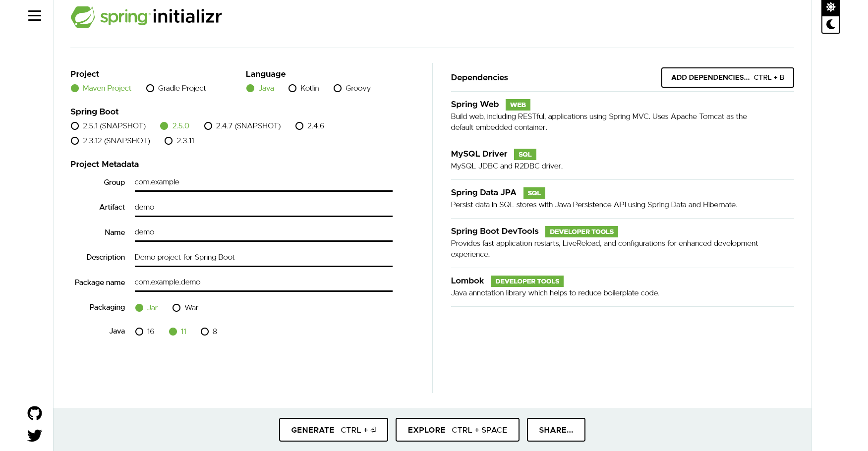The height and width of the screenshot is (451, 868).
Task: Switch to dark theme with moon icon
Action: tap(830, 24)
